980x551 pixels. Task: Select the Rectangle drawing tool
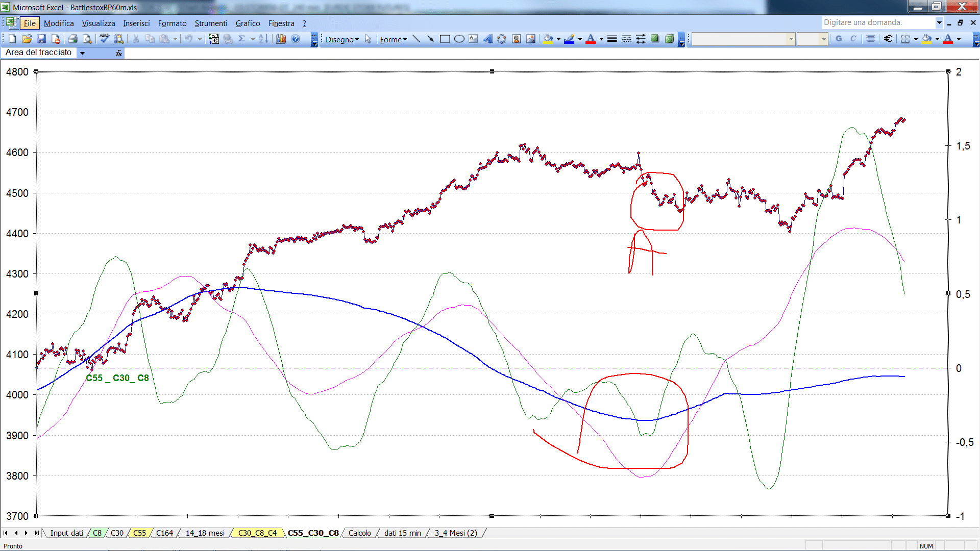(445, 39)
